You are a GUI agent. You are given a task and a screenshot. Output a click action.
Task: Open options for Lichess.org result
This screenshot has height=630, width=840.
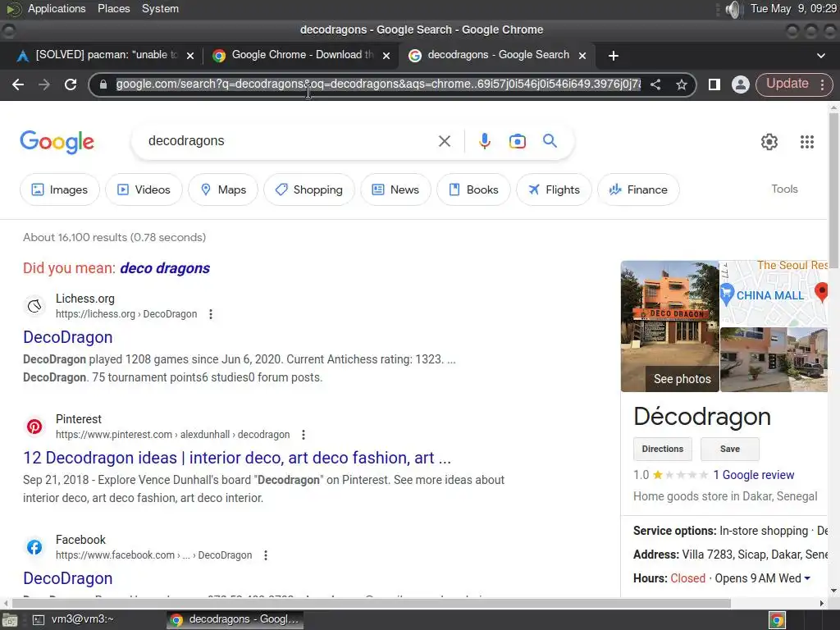(211, 314)
